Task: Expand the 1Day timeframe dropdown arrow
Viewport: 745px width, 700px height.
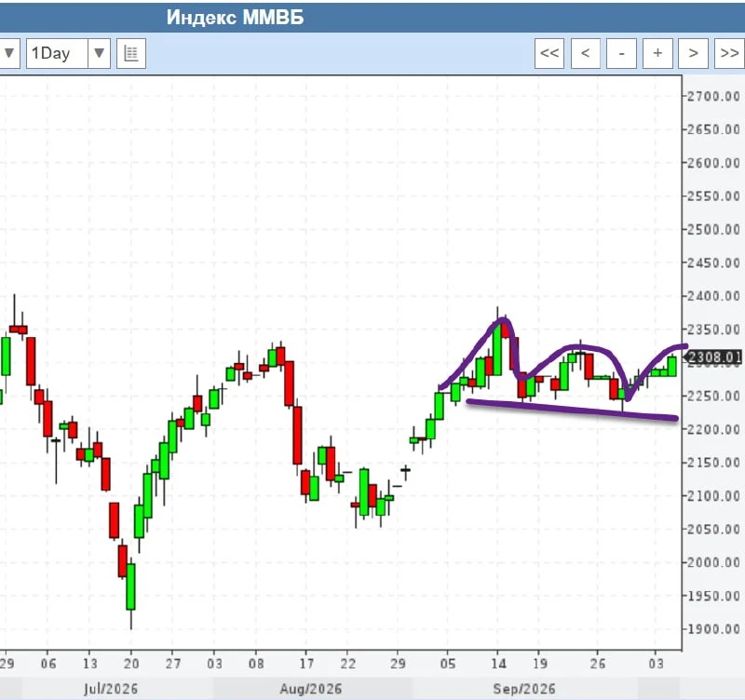Action: click(x=99, y=53)
